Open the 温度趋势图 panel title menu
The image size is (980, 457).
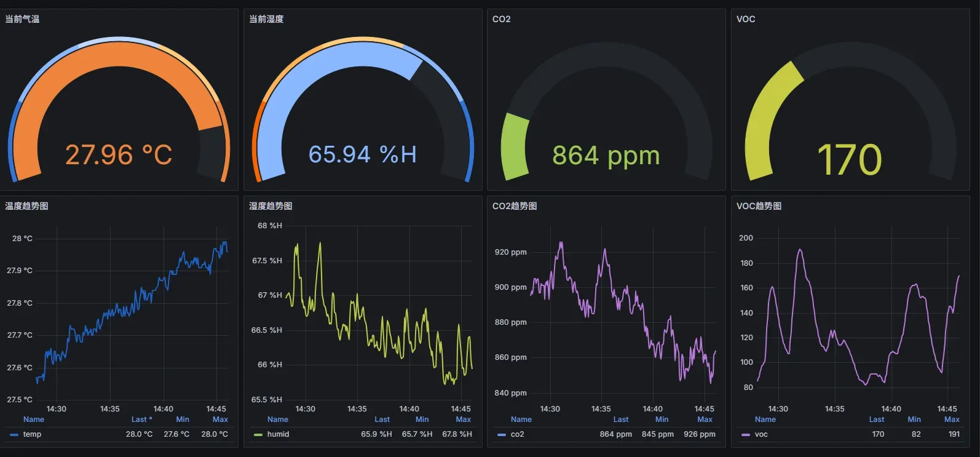pyautogui.click(x=26, y=206)
